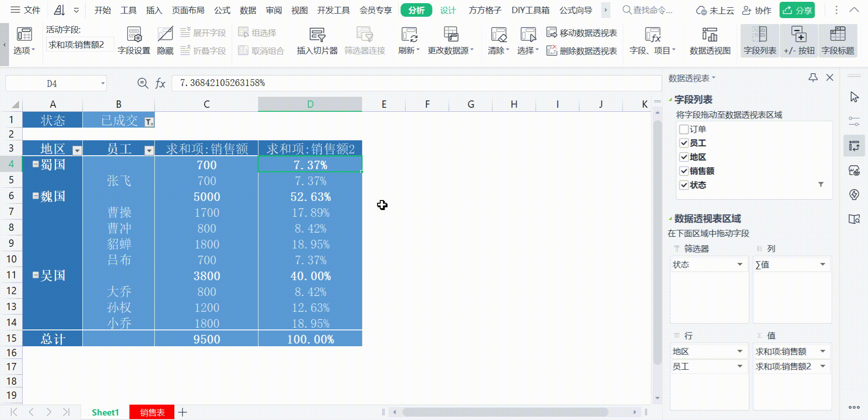Toggle the 字段列表 panel icon

759,41
